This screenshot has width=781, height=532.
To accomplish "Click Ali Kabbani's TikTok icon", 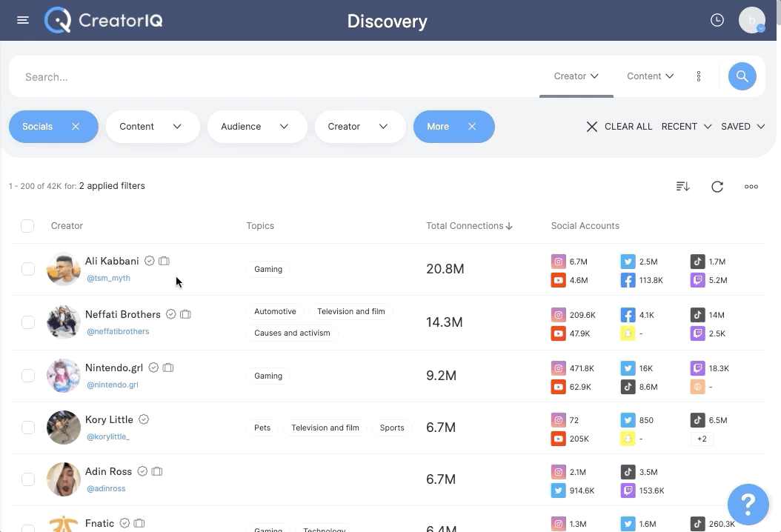I will click(697, 262).
